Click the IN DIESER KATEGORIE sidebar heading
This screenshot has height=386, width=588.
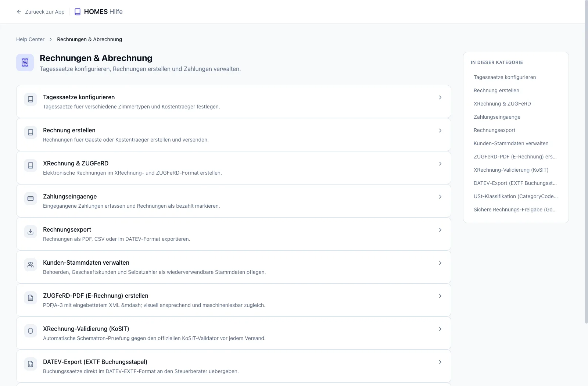pyautogui.click(x=497, y=62)
